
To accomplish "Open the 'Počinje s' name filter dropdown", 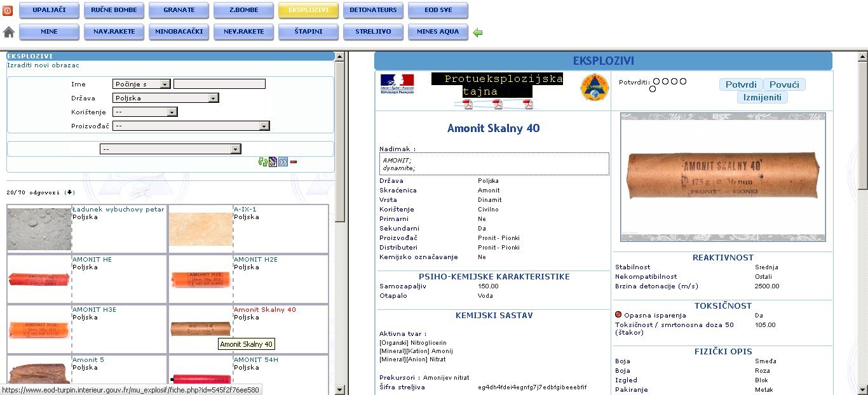I will point(142,84).
